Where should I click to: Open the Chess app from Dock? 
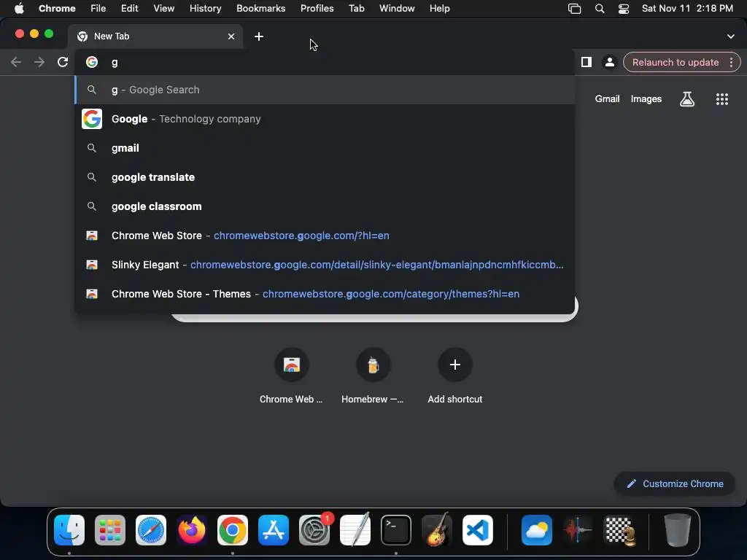pos(619,529)
